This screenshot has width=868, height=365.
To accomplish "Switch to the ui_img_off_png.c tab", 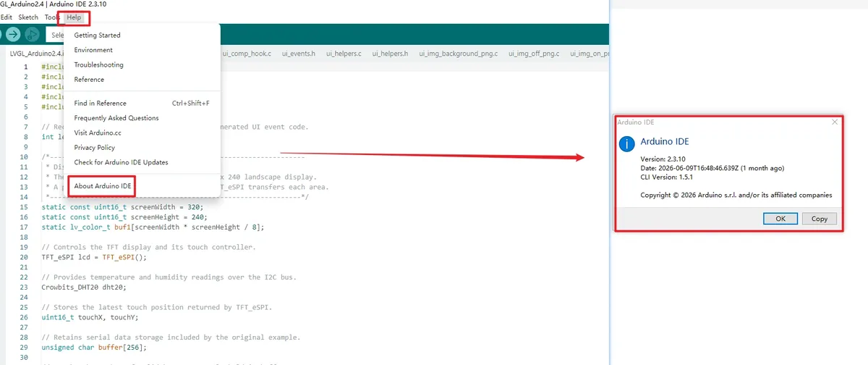I will point(534,54).
